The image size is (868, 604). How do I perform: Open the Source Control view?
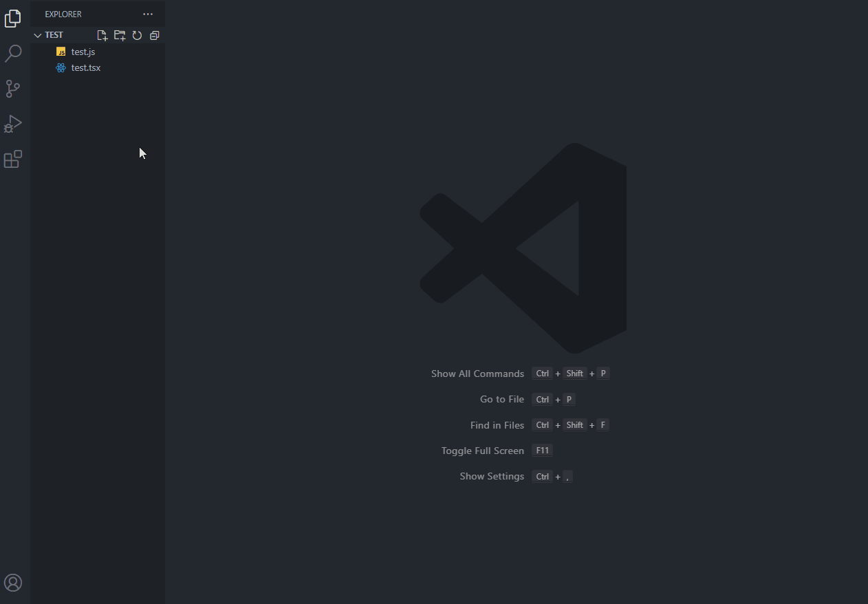click(13, 89)
